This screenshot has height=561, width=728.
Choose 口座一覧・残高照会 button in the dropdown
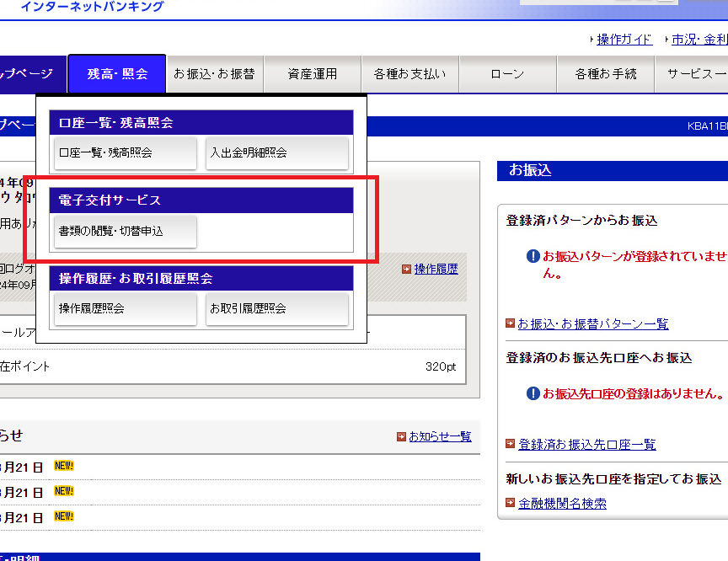tap(125, 153)
